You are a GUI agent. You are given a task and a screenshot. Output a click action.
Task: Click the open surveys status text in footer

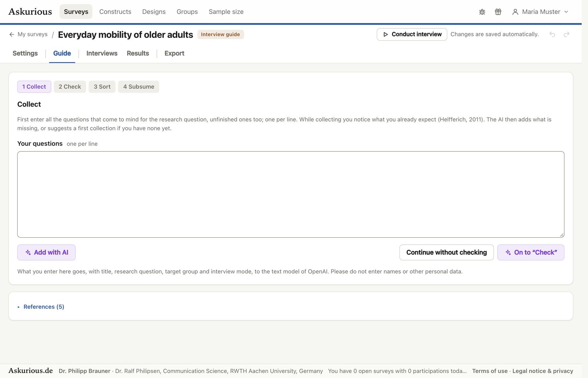(x=397, y=371)
